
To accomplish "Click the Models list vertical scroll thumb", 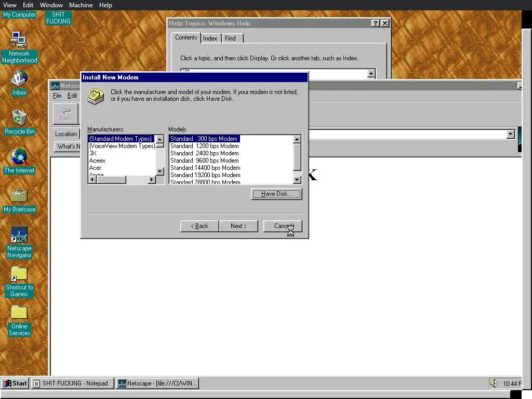I will [297, 157].
